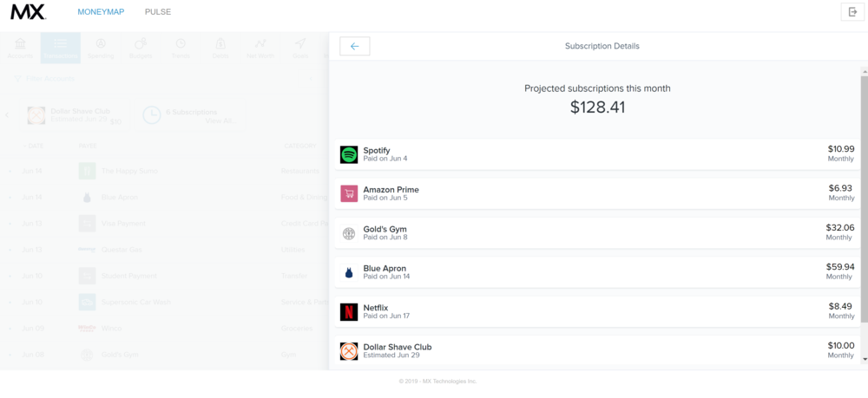Click View All on the Subscriptions card
This screenshot has width=868, height=398.
(220, 121)
